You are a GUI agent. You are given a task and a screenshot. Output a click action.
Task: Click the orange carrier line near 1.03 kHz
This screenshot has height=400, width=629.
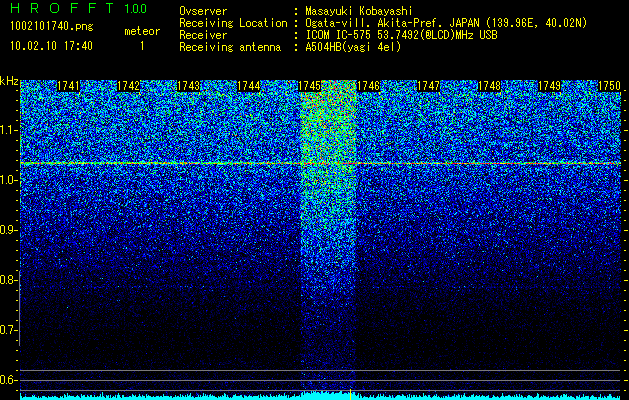[320, 163]
